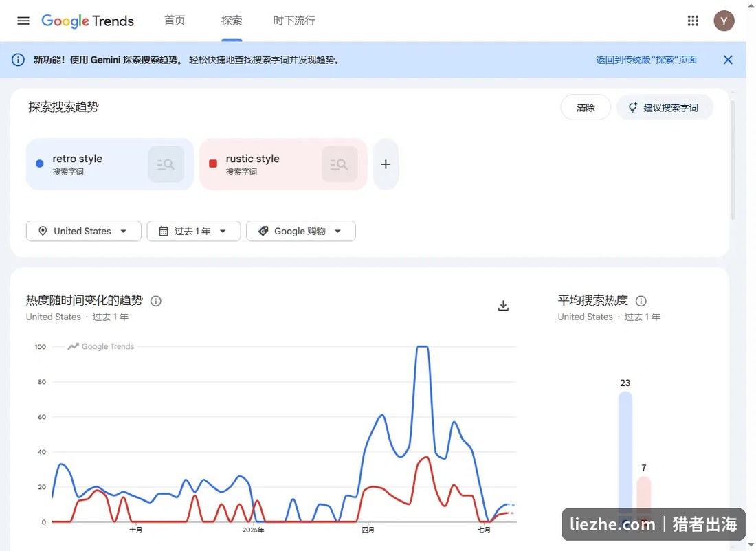
Task: Open retro style search-details icon
Action: (x=166, y=164)
